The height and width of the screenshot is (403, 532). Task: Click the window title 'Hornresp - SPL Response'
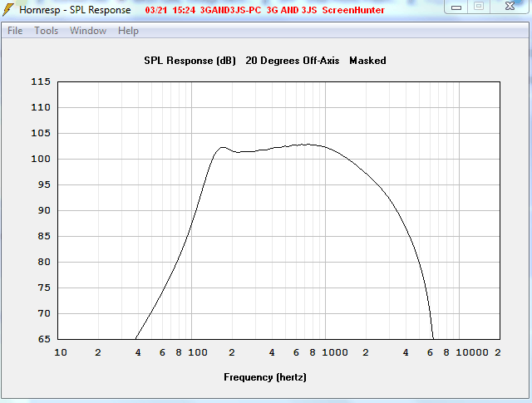tap(75, 10)
